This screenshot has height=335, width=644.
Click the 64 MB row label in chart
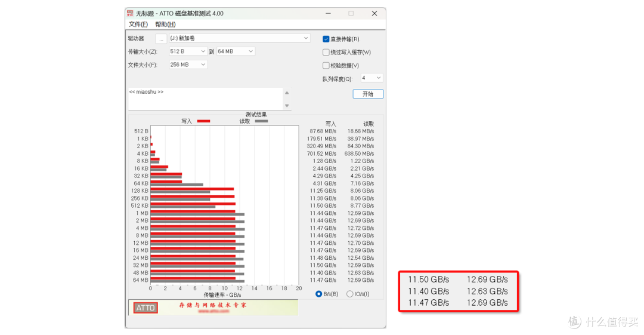point(141,280)
